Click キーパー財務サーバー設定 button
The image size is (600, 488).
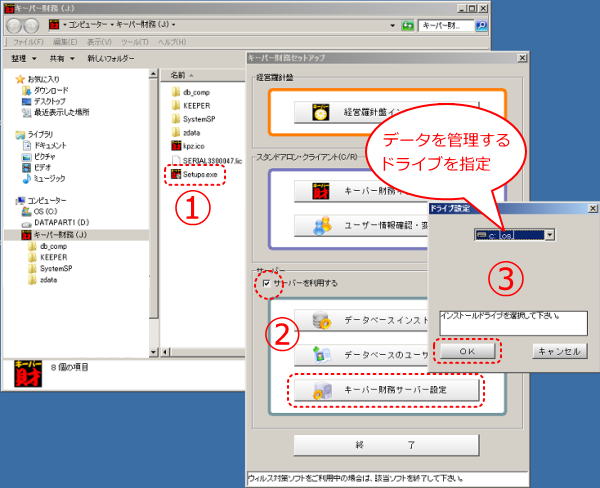coord(386,390)
